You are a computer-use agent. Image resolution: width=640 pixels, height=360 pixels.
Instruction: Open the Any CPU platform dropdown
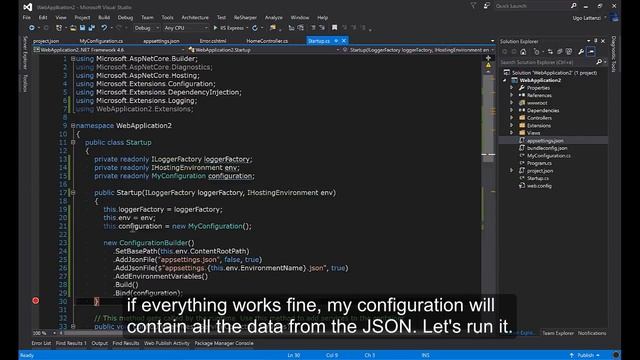pos(186,28)
